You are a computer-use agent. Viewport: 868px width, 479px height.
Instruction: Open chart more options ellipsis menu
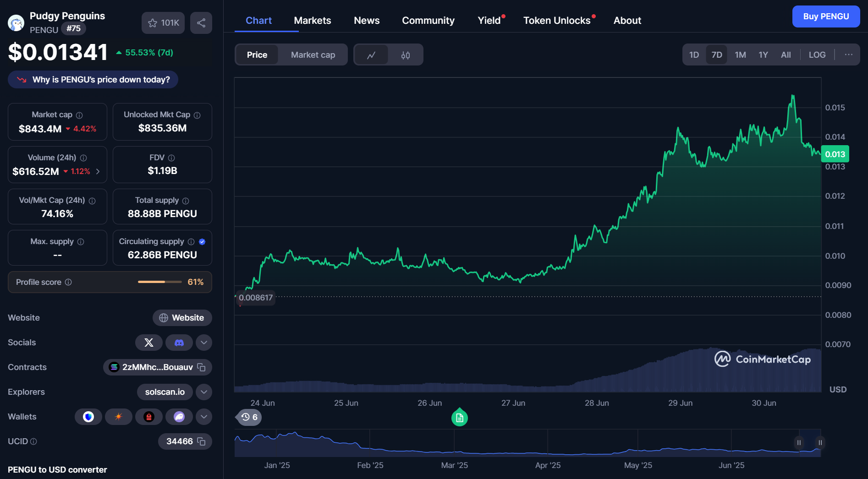click(x=849, y=55)
